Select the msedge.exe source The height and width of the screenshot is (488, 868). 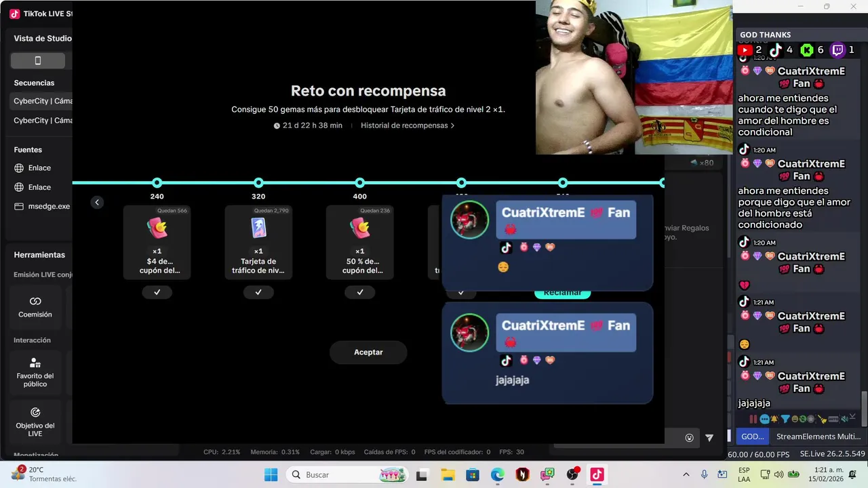(41, 206)
